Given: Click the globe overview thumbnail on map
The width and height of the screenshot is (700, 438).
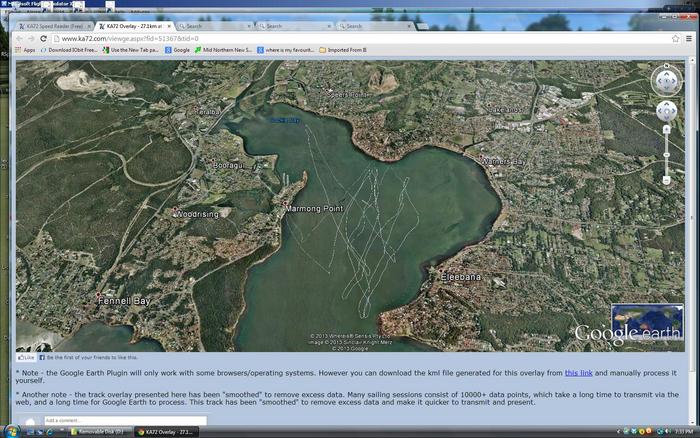Looking at the screenshot, I should point(647,320).
